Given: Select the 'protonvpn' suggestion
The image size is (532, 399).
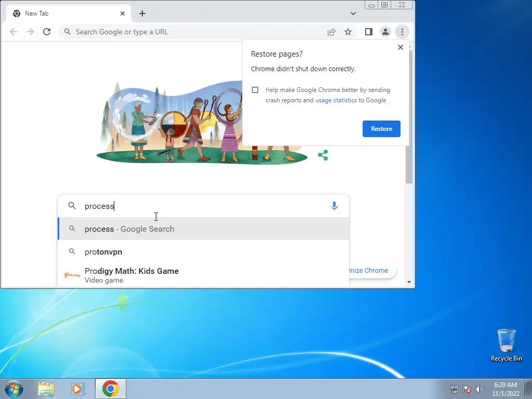Looking at the screenshot, I should [204, 252].
